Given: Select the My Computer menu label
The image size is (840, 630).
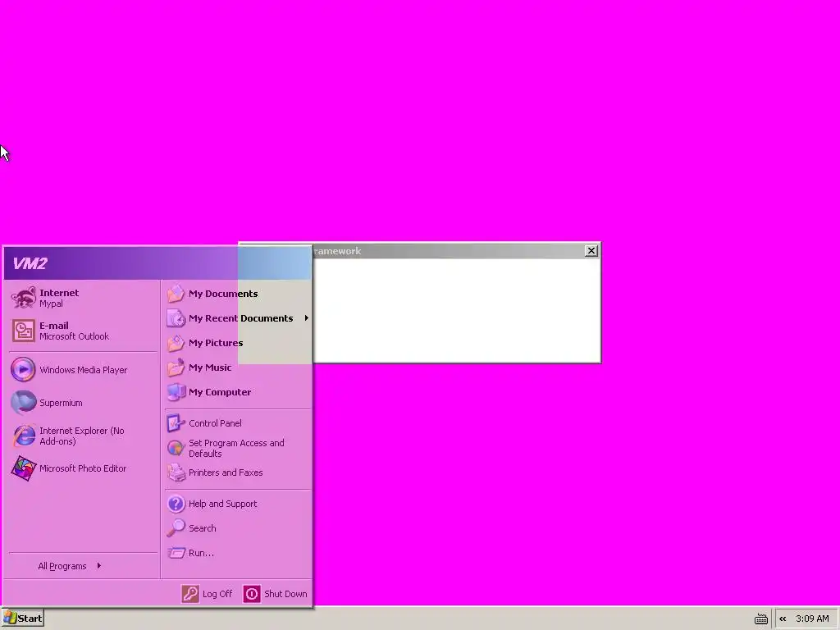Looking at the screenshot, I should coord(220,392).
